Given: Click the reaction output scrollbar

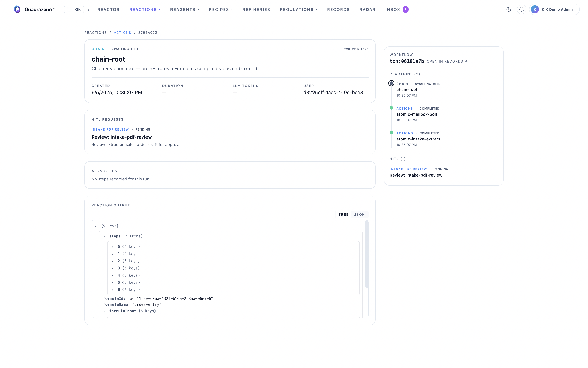Looking at the screenshot, I should click(x=367, y=254).
